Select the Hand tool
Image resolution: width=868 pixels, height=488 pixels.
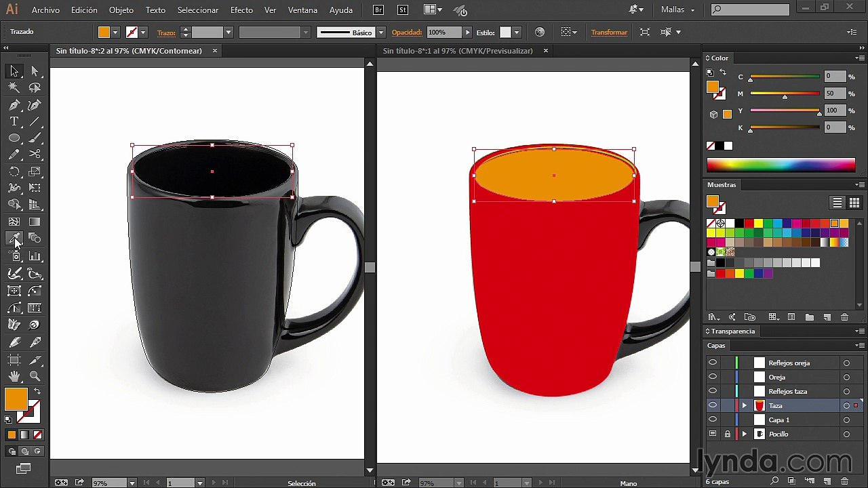[x=14, y=376]
